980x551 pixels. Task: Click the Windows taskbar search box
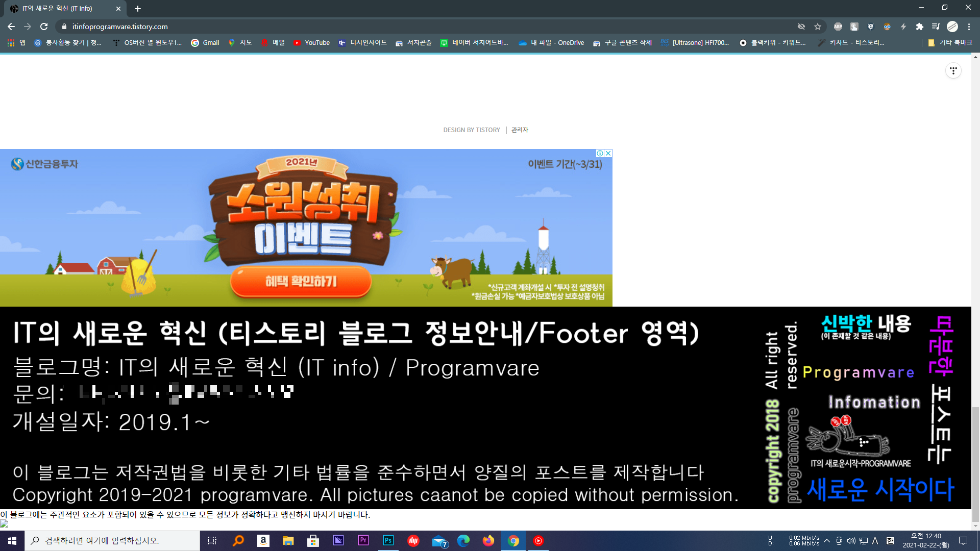point(112,541)
